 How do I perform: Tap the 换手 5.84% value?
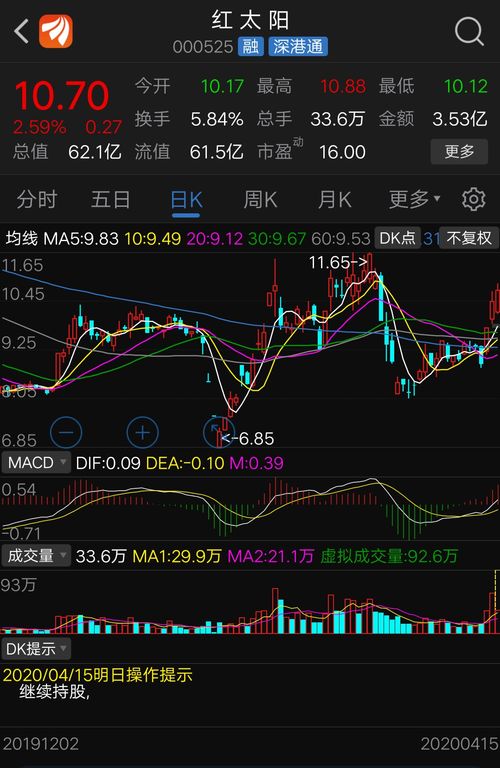[x=217, y=119]
